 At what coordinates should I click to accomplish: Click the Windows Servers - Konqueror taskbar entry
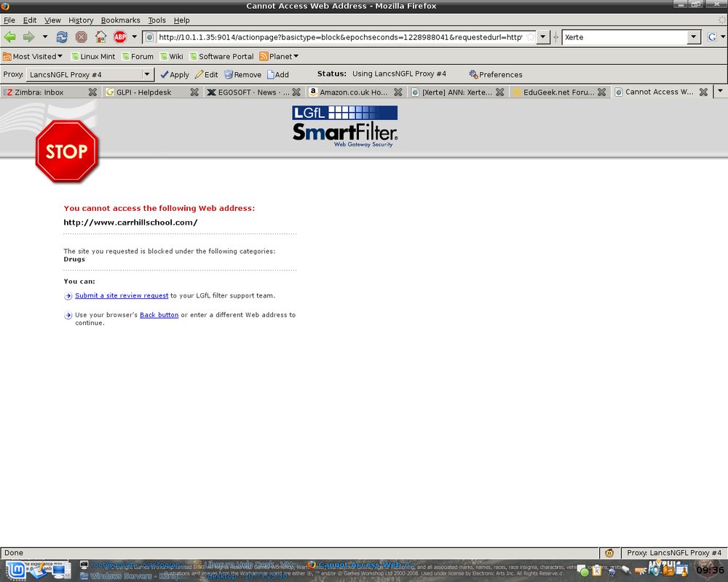(134, 576)
